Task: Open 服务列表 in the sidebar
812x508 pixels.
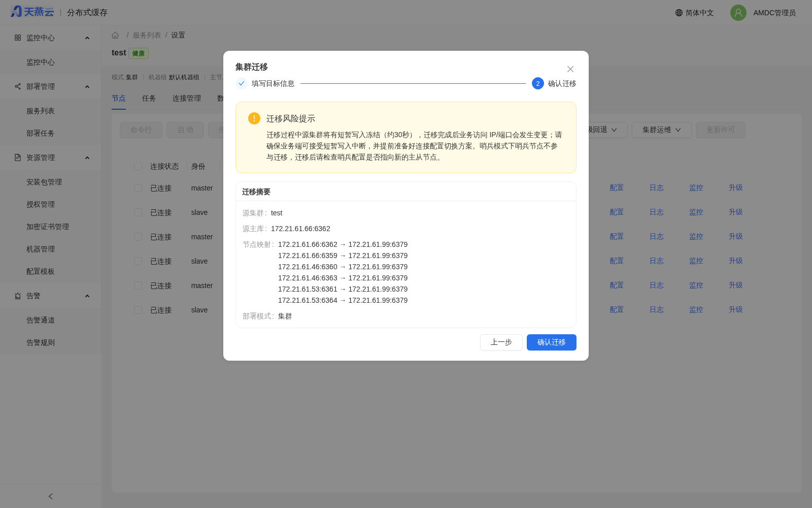Action: [41, 111]
